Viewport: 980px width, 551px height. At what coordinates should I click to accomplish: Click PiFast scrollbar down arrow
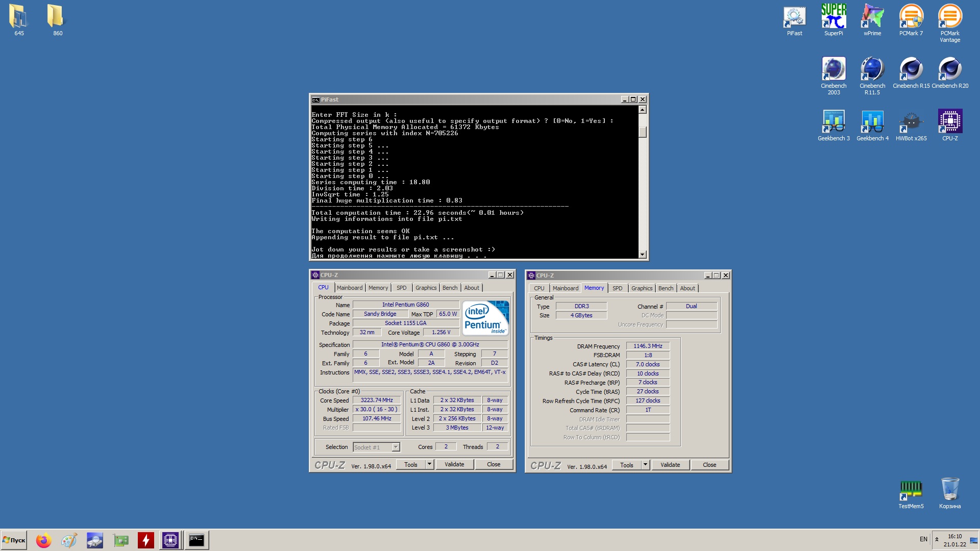point(642,254)
